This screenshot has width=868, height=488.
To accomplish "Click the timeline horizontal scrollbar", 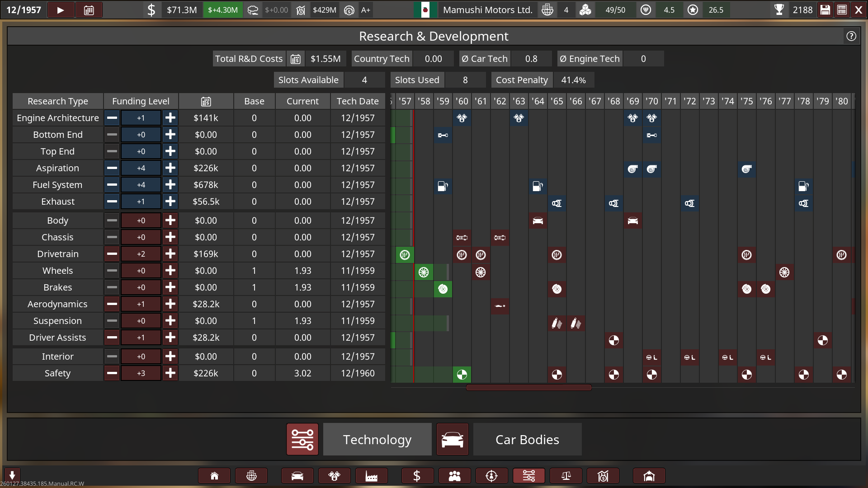I will coord(528,388).
